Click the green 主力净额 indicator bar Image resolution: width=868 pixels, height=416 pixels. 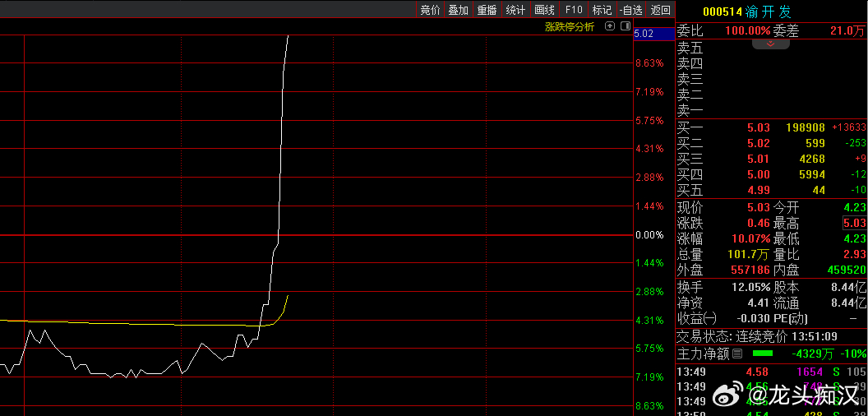[763, 354]
